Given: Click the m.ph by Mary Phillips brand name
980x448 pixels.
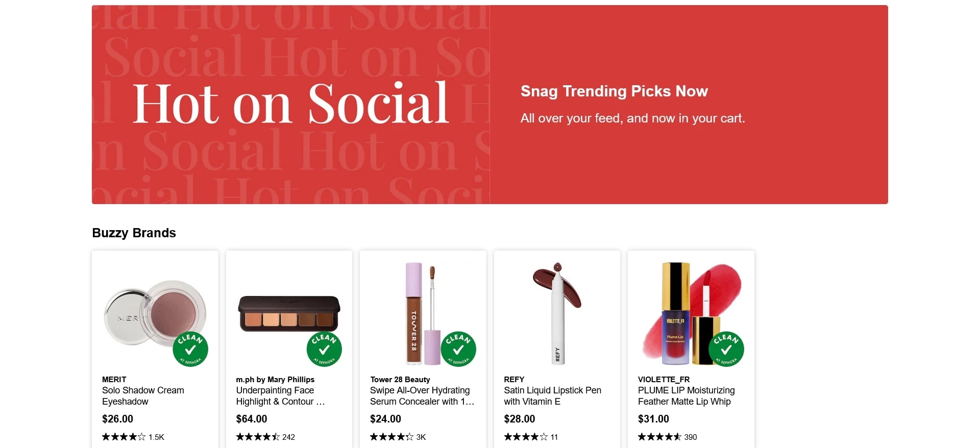Looking at the screenshot, I should click(x=275, y=380).
